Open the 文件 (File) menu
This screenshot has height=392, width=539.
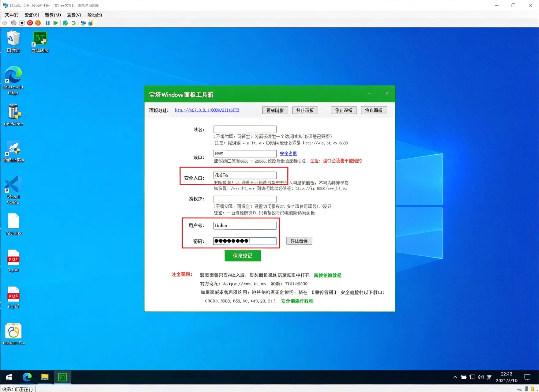tap(11, 15)
